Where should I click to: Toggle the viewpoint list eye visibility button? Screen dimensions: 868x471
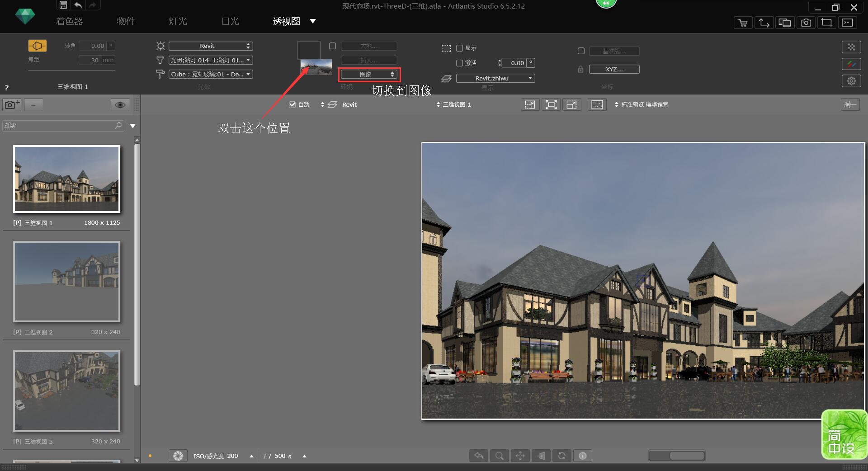(x=120, y=105)
